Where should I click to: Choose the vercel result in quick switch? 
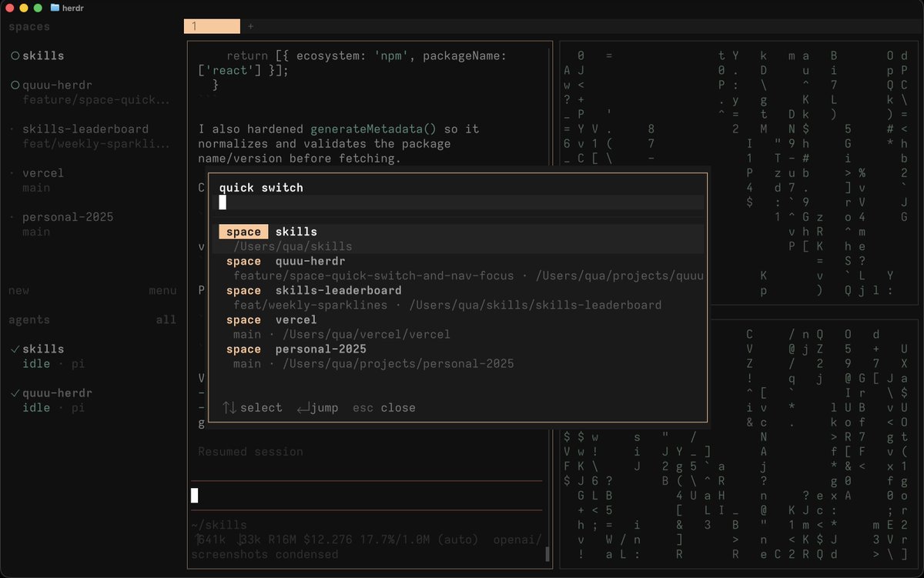point(460,326)
